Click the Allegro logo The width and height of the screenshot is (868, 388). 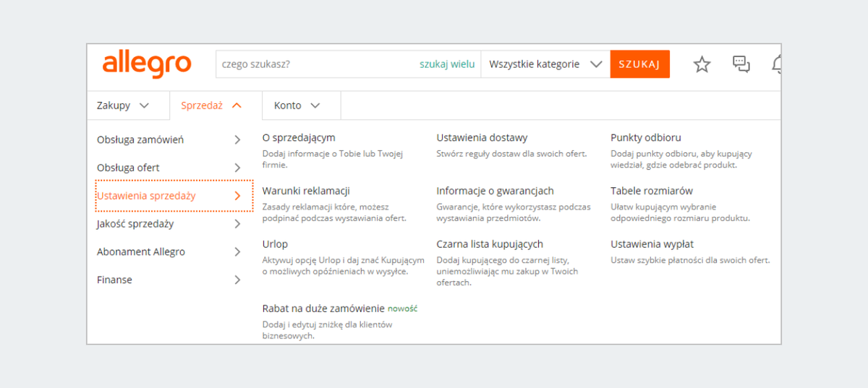(147, 64)
